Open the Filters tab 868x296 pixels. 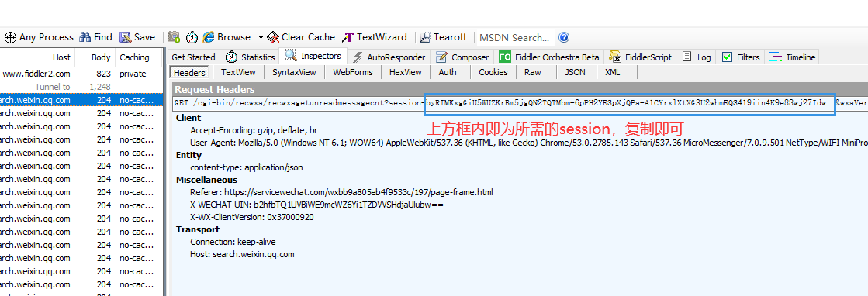(x=741, y=57)
